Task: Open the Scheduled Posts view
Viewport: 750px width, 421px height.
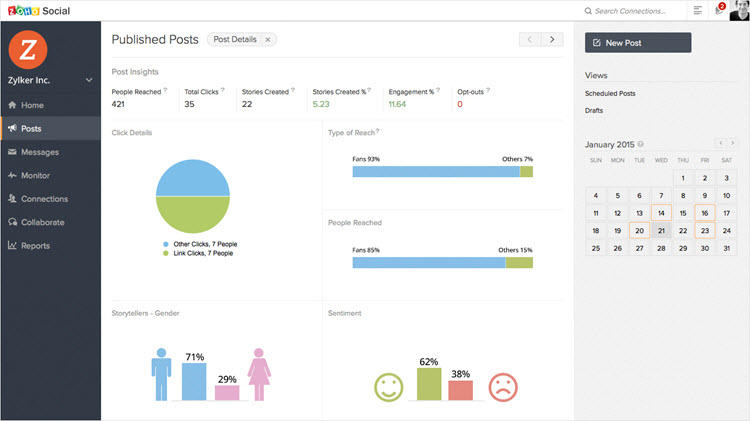Action: [610, 93]
